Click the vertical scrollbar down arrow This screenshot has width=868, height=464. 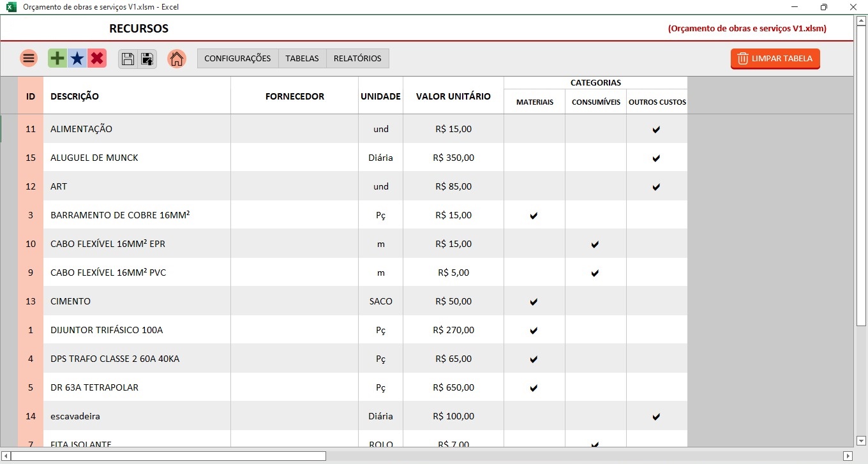tap(861, 440)
